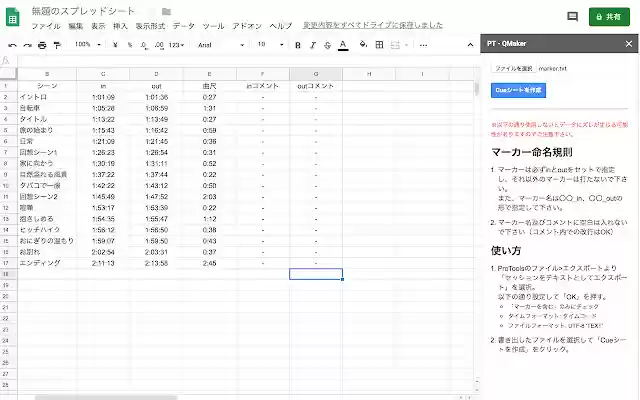640x400 pixels.
Task: Apply percent format
Action: 130,45
